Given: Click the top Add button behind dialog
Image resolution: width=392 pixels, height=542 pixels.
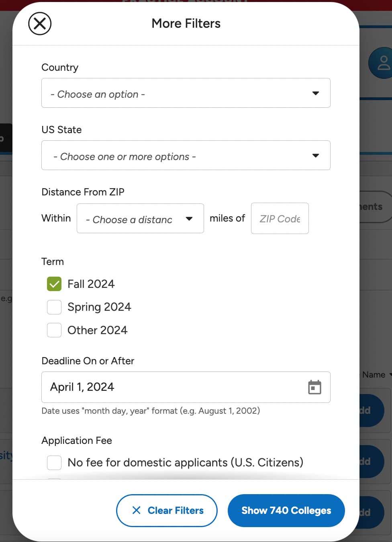Looking at the screenshot, I should (372, 411).
